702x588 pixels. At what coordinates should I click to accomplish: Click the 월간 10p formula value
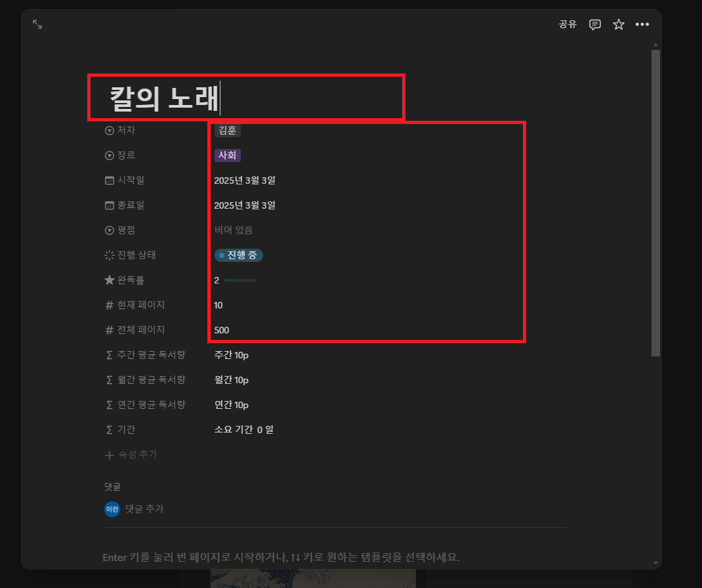(232, 380)
